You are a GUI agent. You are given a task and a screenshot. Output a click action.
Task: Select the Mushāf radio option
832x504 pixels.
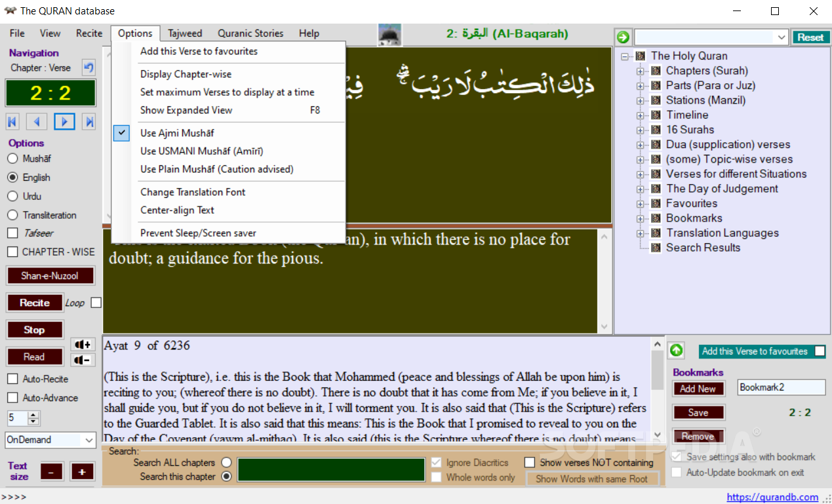[12, 159]
